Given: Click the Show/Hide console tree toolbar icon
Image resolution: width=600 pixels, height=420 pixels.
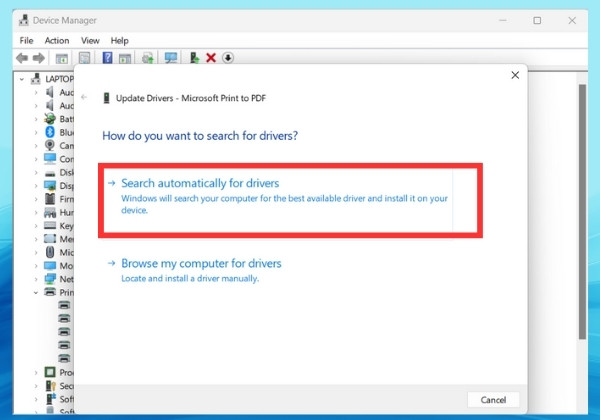Looking at the screenshot, I should tap(62, 58).
